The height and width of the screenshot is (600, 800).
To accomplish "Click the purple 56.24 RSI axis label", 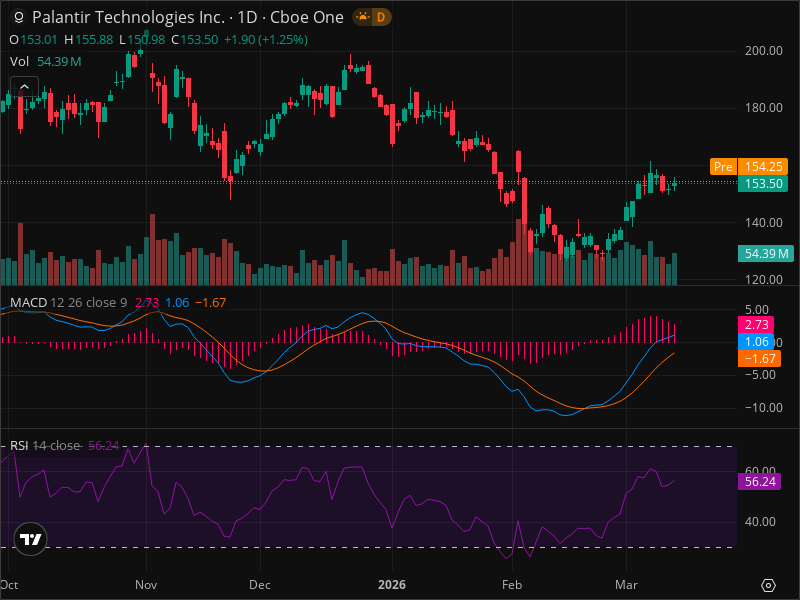I will point(759,482).
